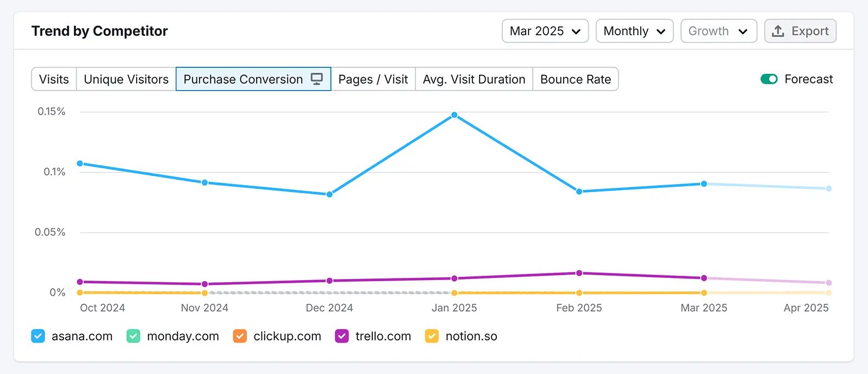Open the Growth dropdown menu

[718, 31]
